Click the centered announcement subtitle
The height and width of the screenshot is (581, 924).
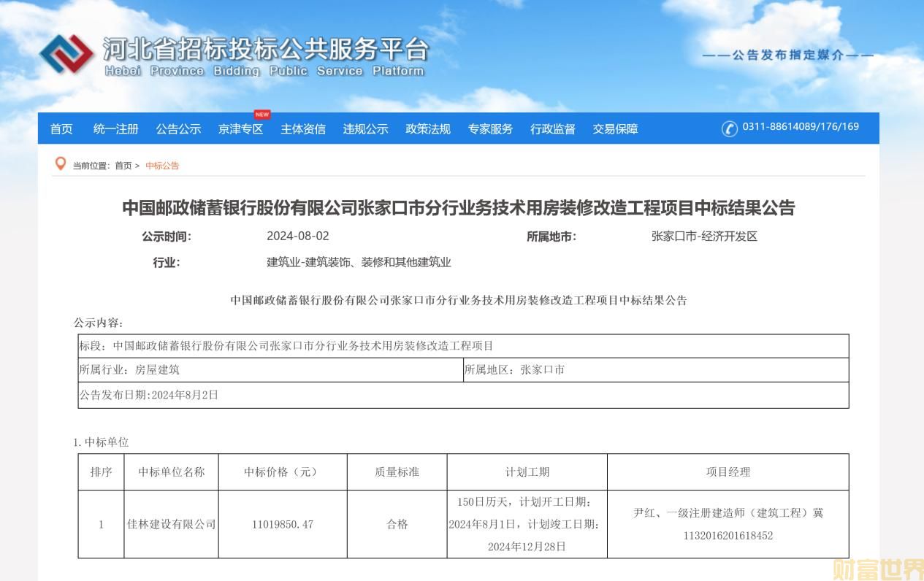459,300
